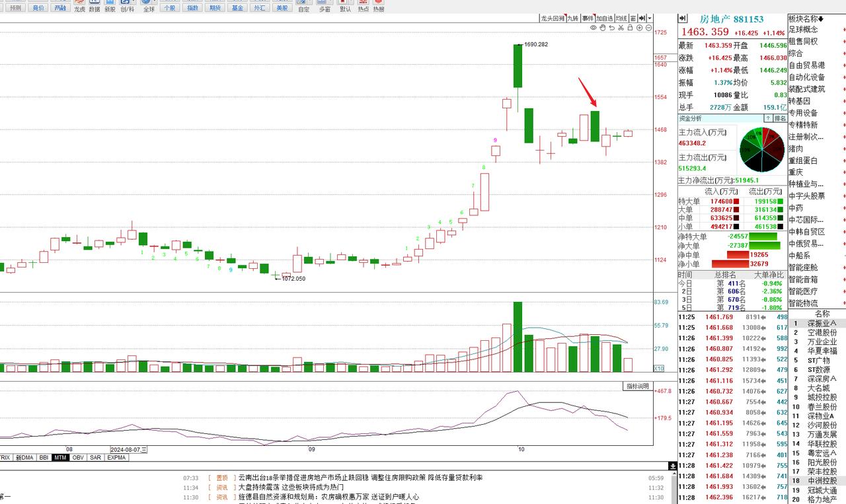Click the 房地产 881153 title
Image resolution: width=846 pixels, height=504 pixels.
[x=732, y=19]
